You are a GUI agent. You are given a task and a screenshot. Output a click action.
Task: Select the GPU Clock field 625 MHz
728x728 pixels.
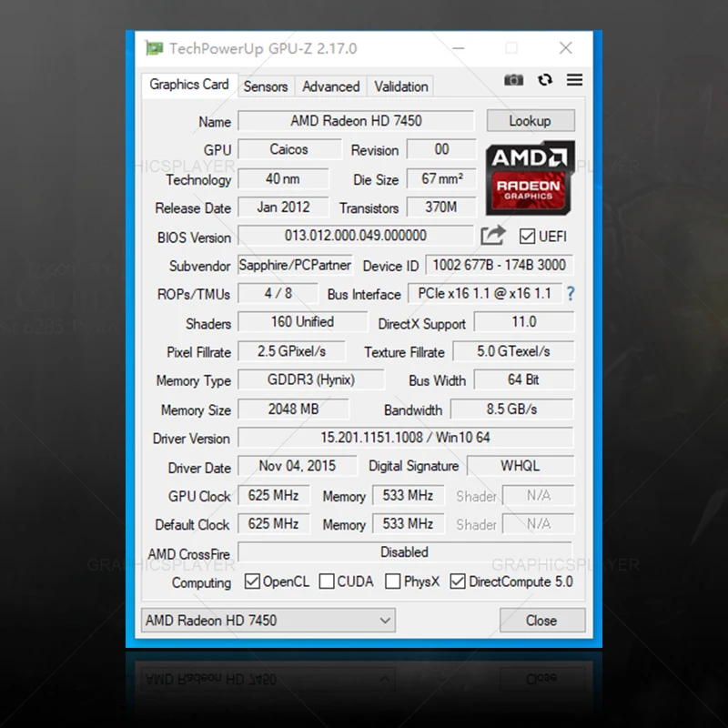pyautogui.click(x=274, y=495)
